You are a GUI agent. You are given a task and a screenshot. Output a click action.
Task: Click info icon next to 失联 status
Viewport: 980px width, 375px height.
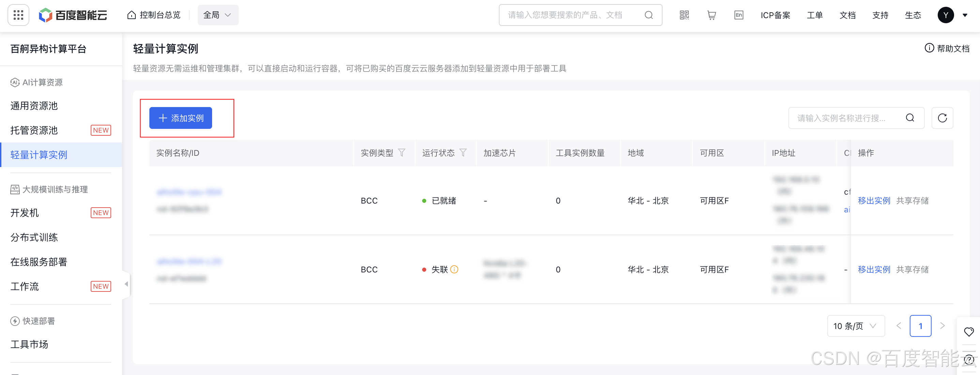pos(454,270)
